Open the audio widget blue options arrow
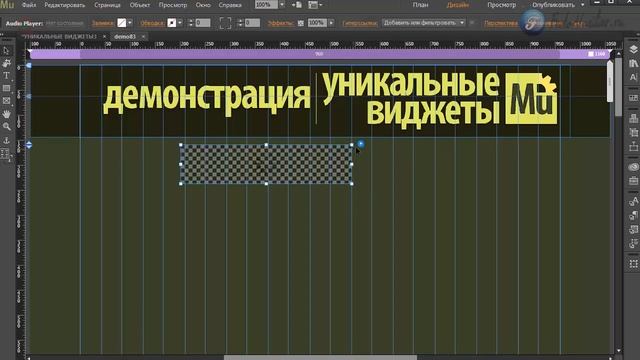640x360 pixels. point(361,144)
